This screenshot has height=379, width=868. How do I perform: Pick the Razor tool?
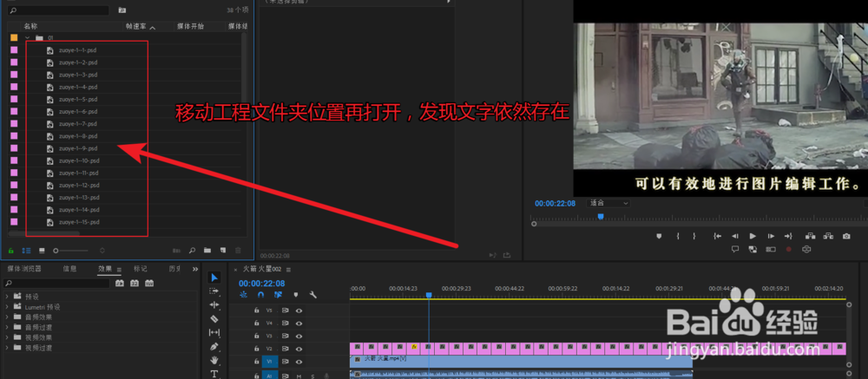[214, 318]
